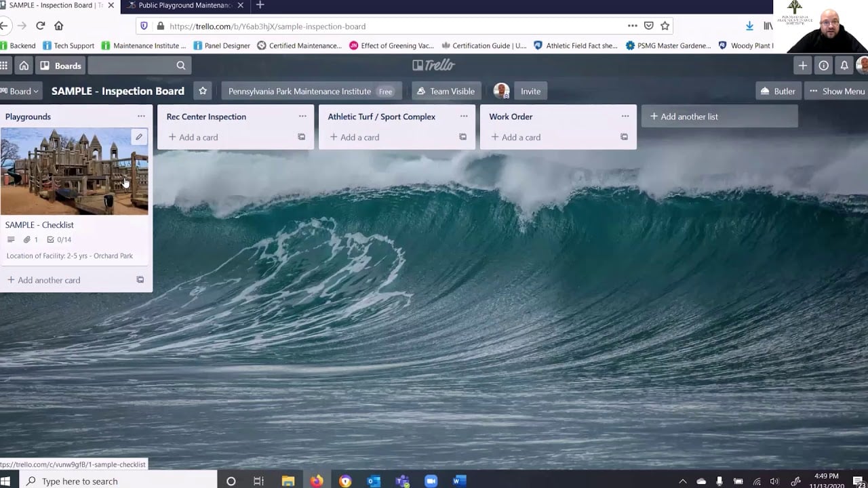Screen dimensions: 868x488
Task: Star the SAMPLE - Inspection Board
Action: pyautogui.click(x=201, y=91)
